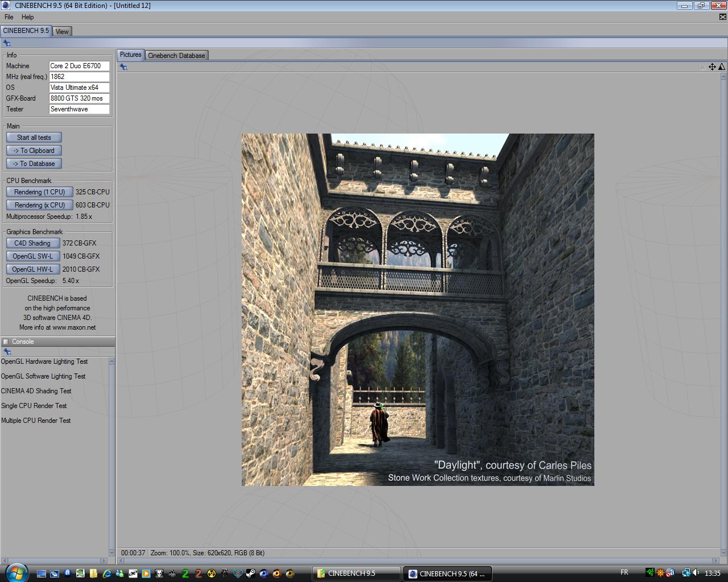Click the CINEBENCH 9.5 (64 ... taskbar button
Viewport: 728px width, 582px height.
[x=447, y=573]
